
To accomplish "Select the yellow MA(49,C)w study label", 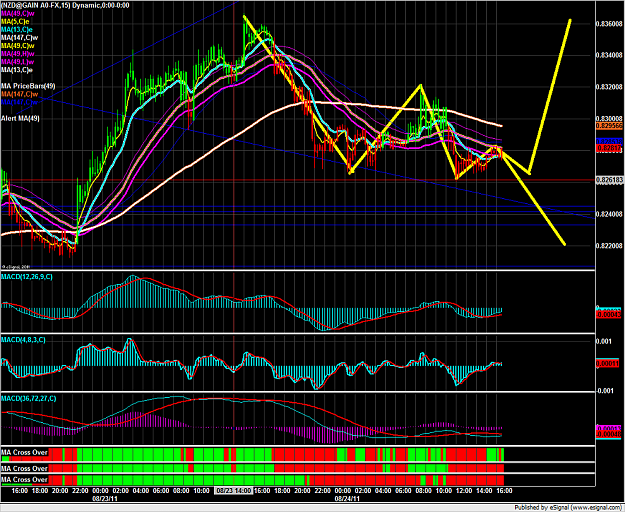I will click(18, 45).
